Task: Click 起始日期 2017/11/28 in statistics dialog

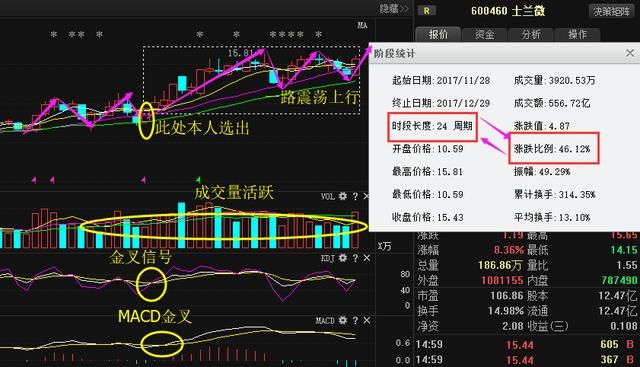Action: (x=441, y=80)
